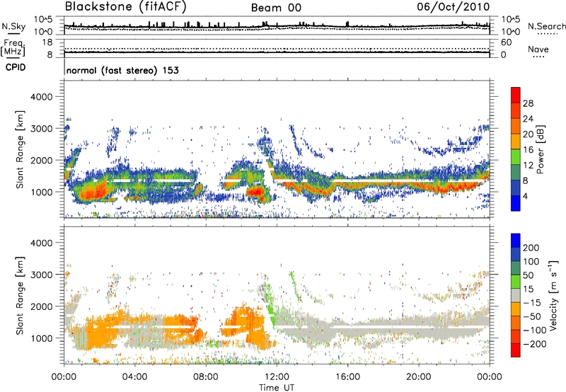This screenshot has width=566, height=392.
Task: Click the '04:00' time tick label
Action: click(x=134, y=377)
